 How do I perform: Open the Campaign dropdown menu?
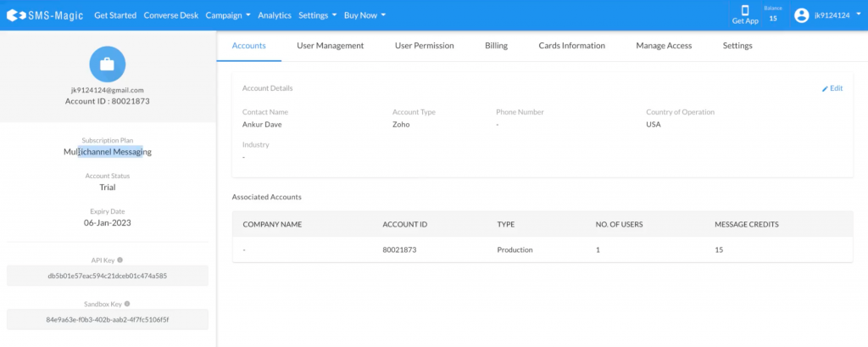[225, 15]
